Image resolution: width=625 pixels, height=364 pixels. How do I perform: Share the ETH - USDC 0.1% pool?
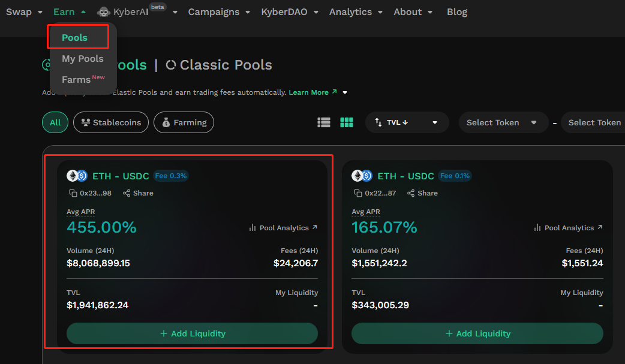click(x=422, y=193)
